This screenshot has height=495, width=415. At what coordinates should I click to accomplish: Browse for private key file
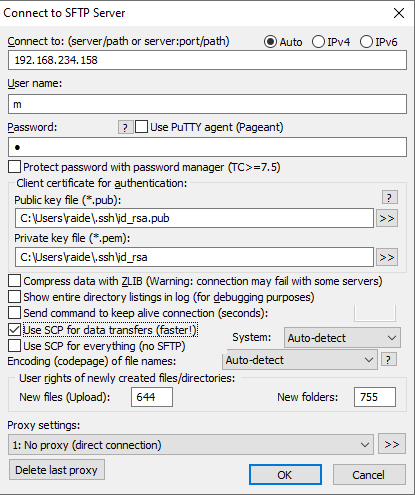click(x=387, y=257)
